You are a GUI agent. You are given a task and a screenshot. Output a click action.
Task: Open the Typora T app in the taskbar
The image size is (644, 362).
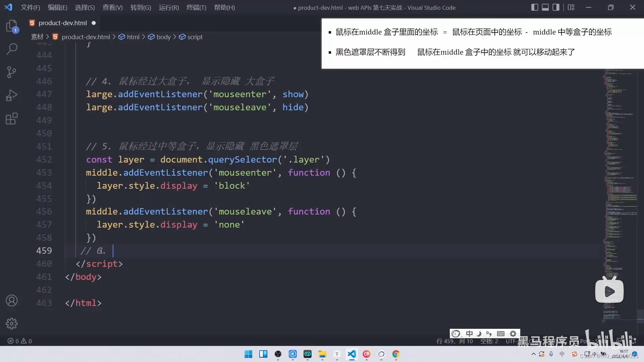(x=337, y=354)
